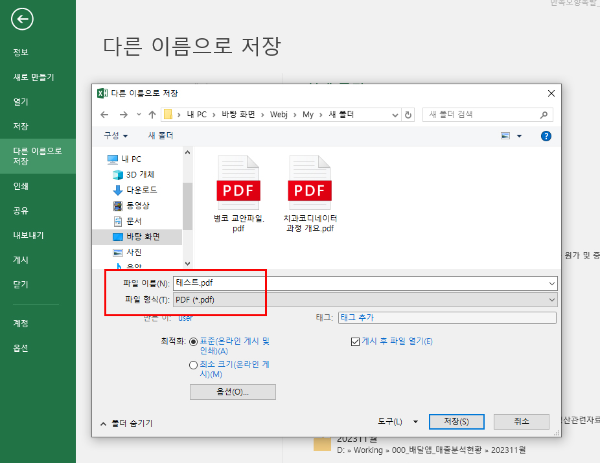Click the 태그 추가 tag field
This screenshot has height=463, width=600.
point(447,318)
